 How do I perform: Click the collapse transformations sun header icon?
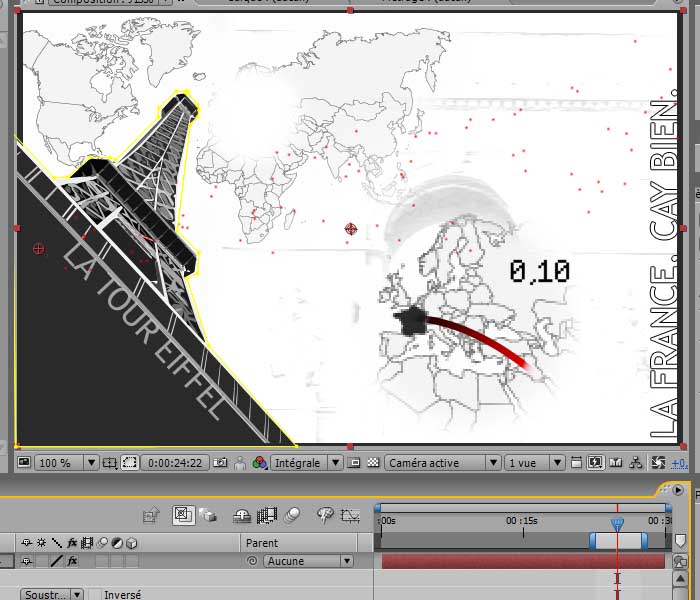(x=42, y=543)
